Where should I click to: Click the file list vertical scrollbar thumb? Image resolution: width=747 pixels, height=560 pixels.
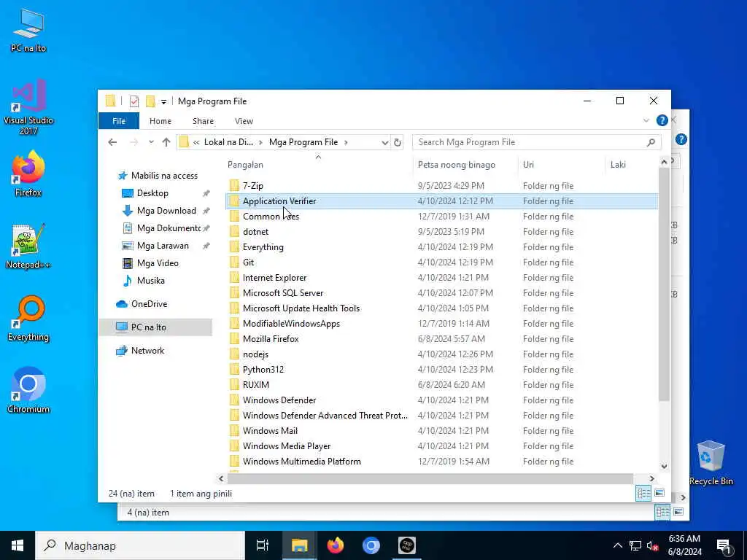(x=664, y=284)
